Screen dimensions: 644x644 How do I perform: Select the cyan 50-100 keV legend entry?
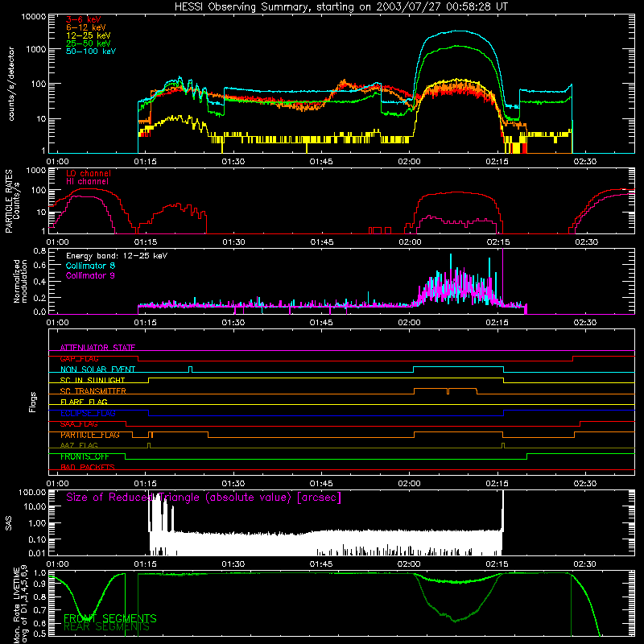91,51
